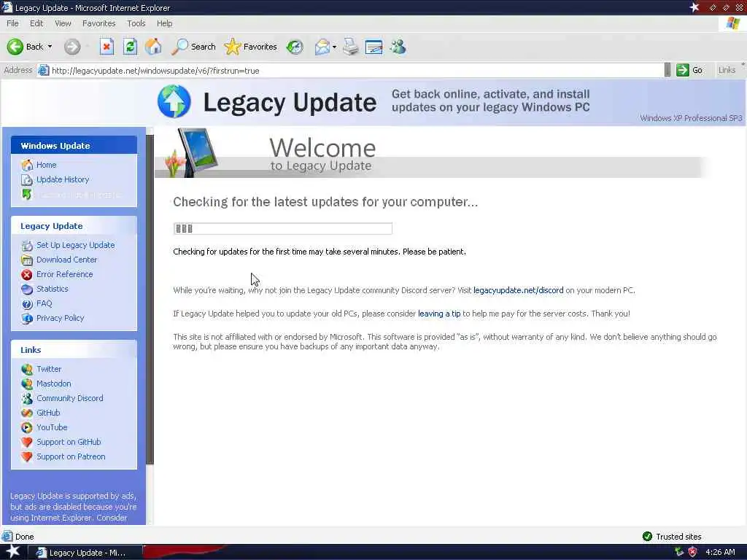The width and height of the screenshot is (747, 560).
Task: Click Support on GitHub heart icon
Action: click(x=27, y=442)
